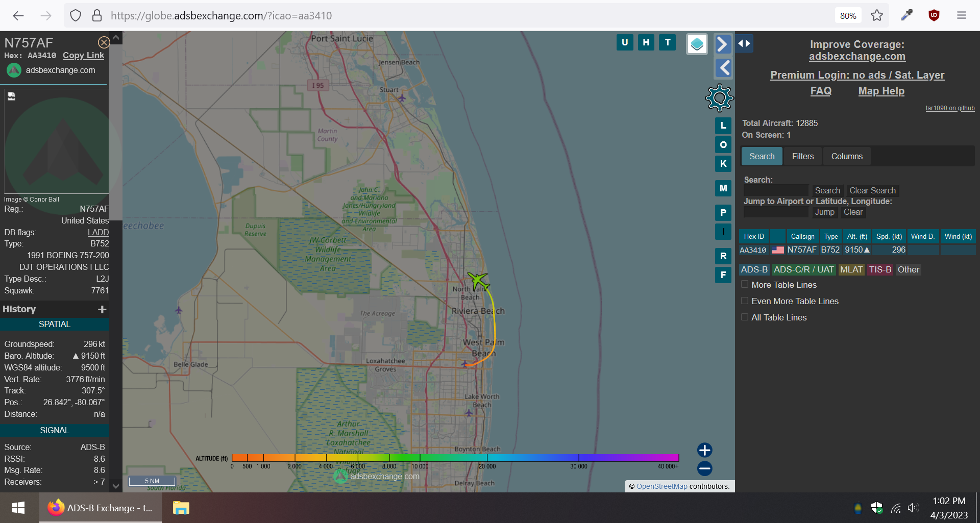The height and width of the screenshot is (523, 980).
Task: Open tar1090 on github link
Action: click(950, 108)
